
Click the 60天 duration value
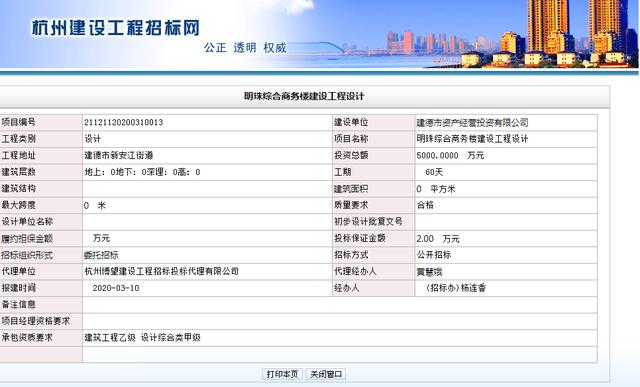coord(434,172)
